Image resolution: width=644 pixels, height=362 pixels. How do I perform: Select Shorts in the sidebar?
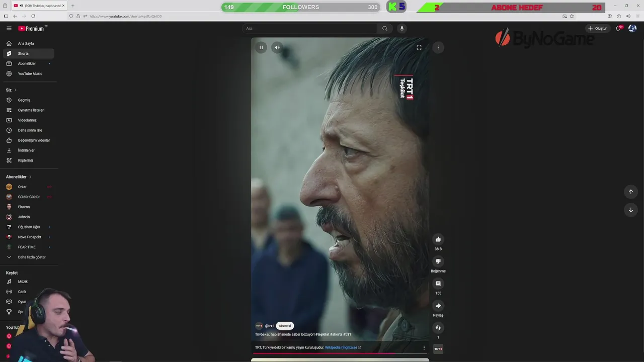[29, 54]
